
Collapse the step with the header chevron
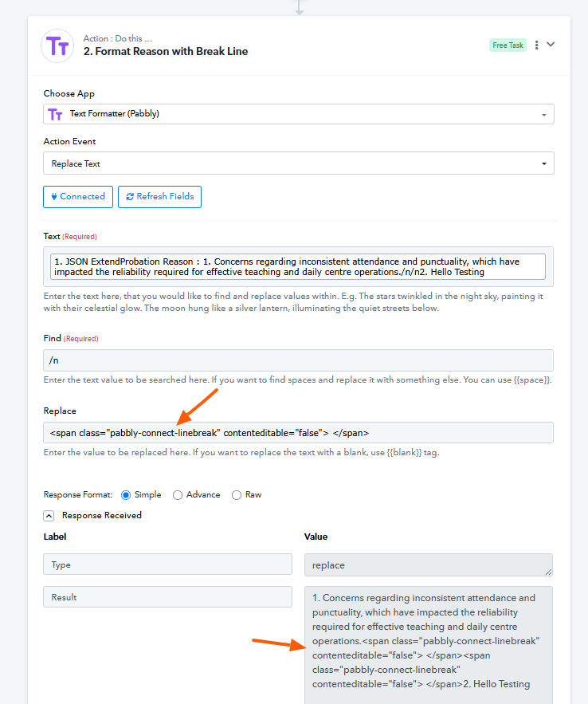tap(551, 45)
